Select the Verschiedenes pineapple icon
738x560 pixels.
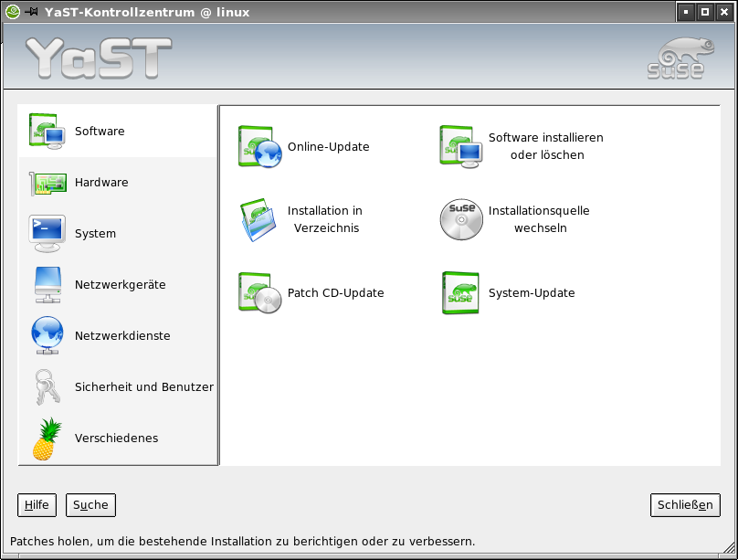[x=47, y=438]
